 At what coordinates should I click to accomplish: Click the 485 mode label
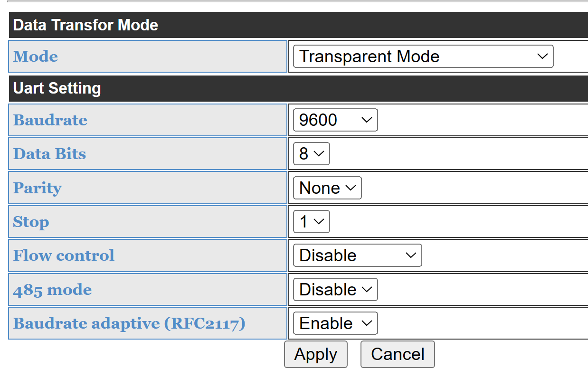[53, 290]
